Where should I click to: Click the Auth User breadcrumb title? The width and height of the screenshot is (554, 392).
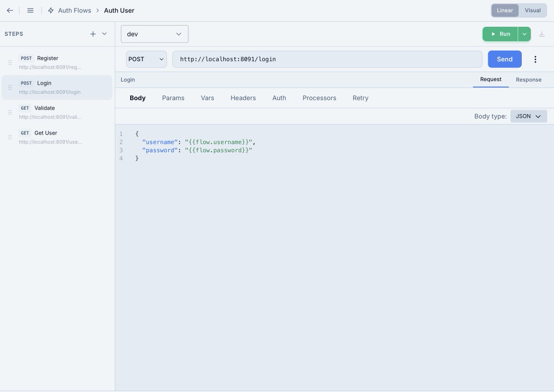pyautogui.click(x=119, y=10)
